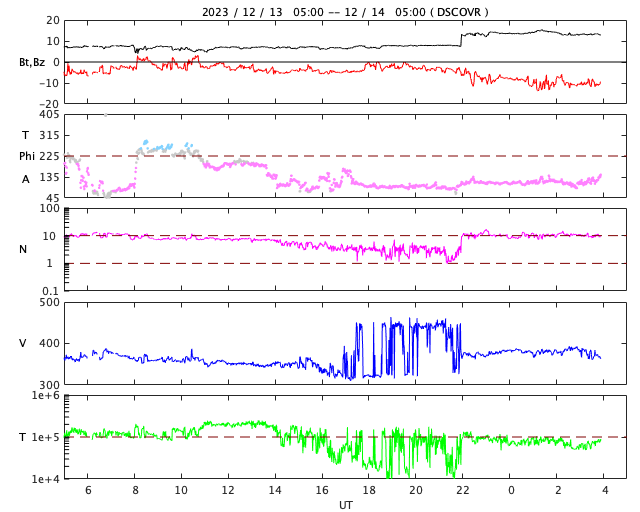The width and height of the screenshot is (640, 512).
Task: Click the 4 hour label on UT axis
Action: [605, 490]
